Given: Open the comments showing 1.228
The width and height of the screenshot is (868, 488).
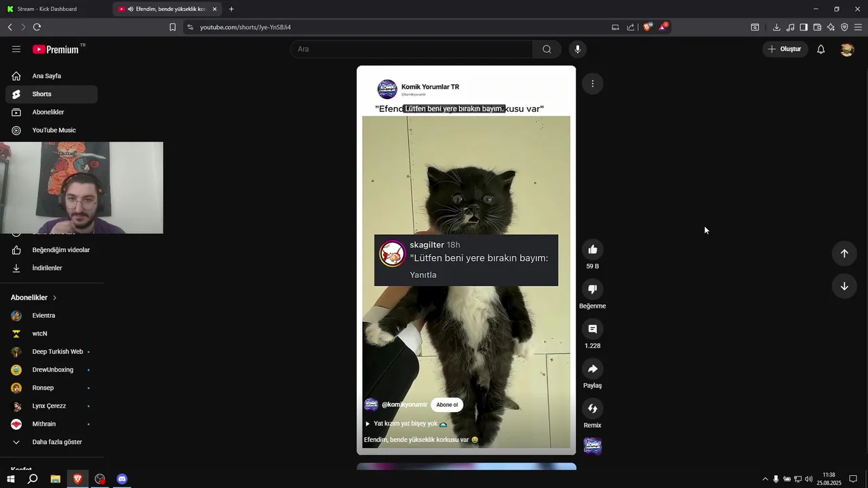Looking at the screenshot, I should click(x=593, y=329).
